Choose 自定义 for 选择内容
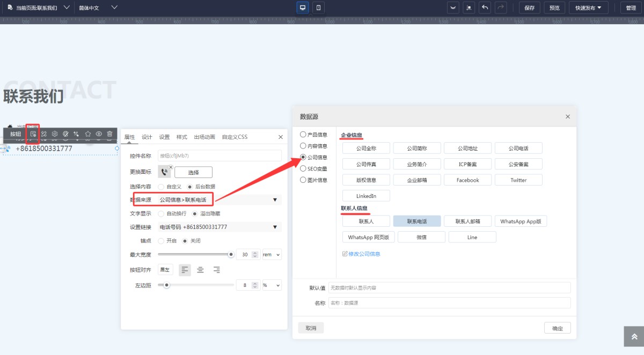The width and height of the screenshot is (644, 355). point(161,187)
